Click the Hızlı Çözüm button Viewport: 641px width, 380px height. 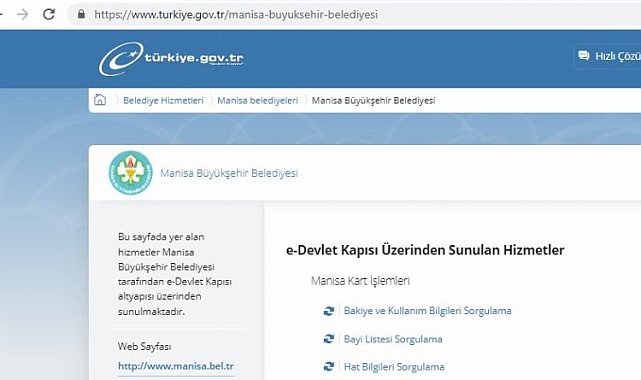[608, 56]
